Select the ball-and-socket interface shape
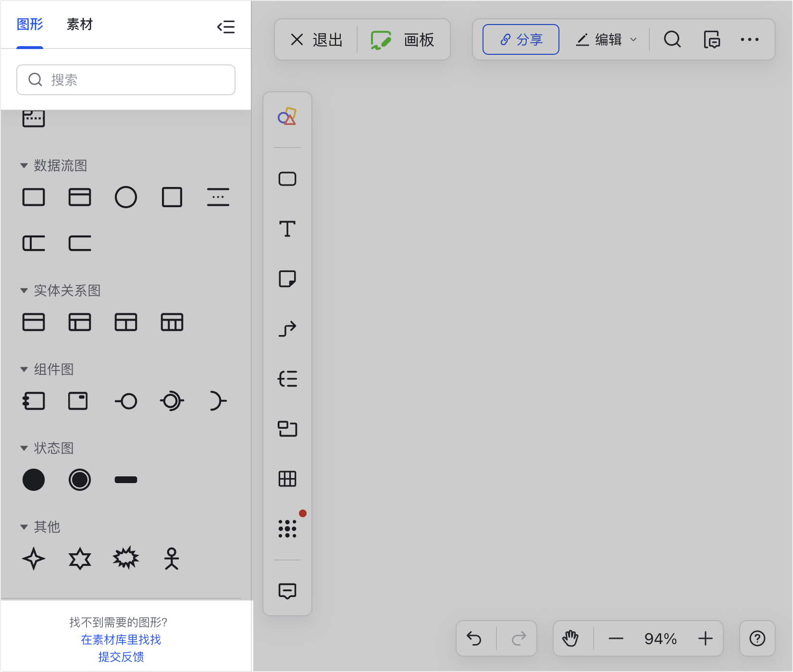793x672 pixels. pyautogui.click(x=172, y=401)
